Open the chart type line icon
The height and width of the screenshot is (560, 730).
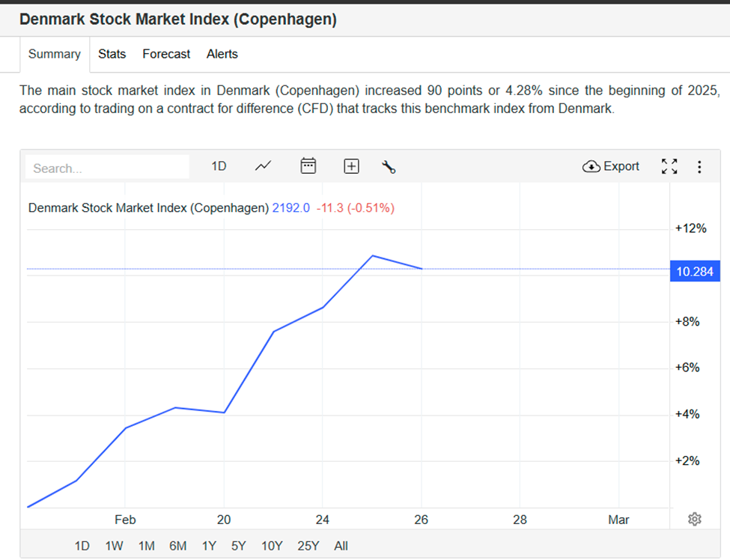(263, 166)
